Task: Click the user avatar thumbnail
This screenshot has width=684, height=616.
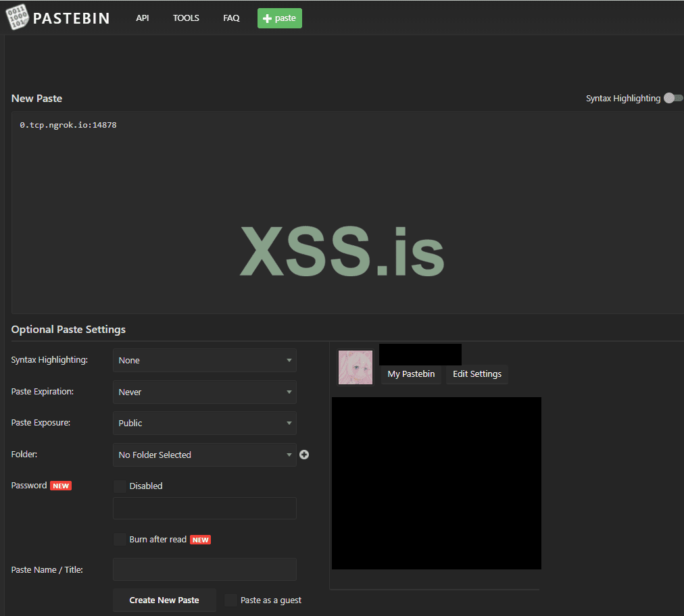Action: 356,367
